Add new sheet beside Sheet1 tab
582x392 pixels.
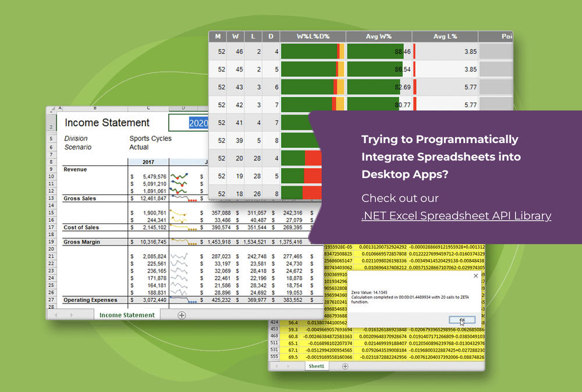click(x=345, y=366)
